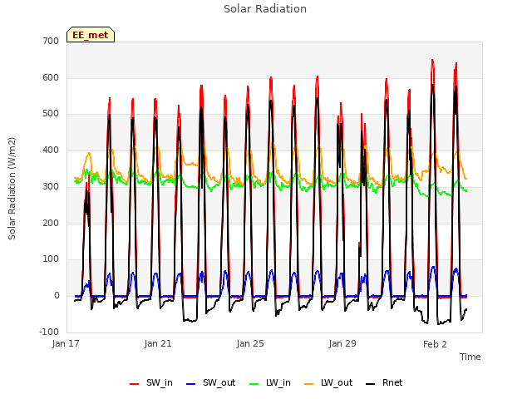Click the 700 y-axis tick label
Viewport: 532px width, 399px height.
click(x=51, y=41)
